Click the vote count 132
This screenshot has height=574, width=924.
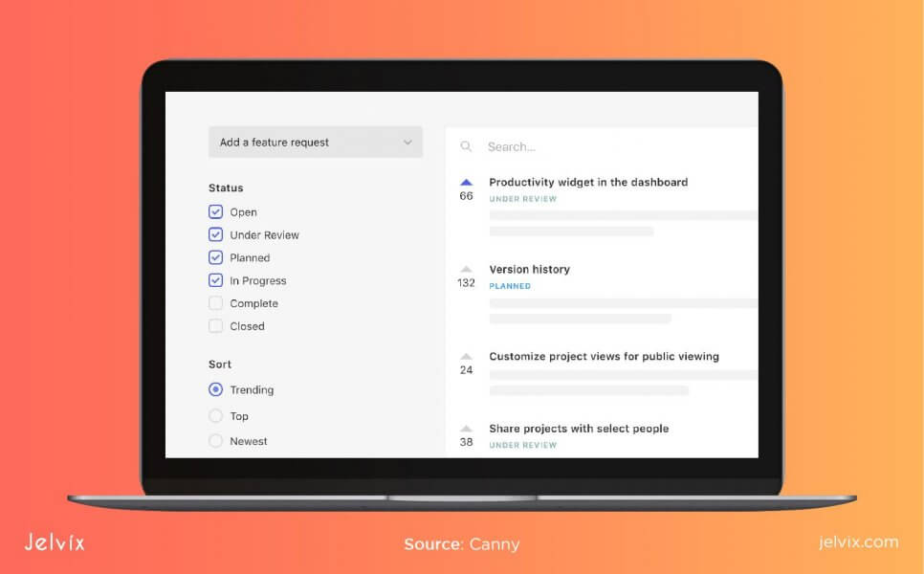466,283
